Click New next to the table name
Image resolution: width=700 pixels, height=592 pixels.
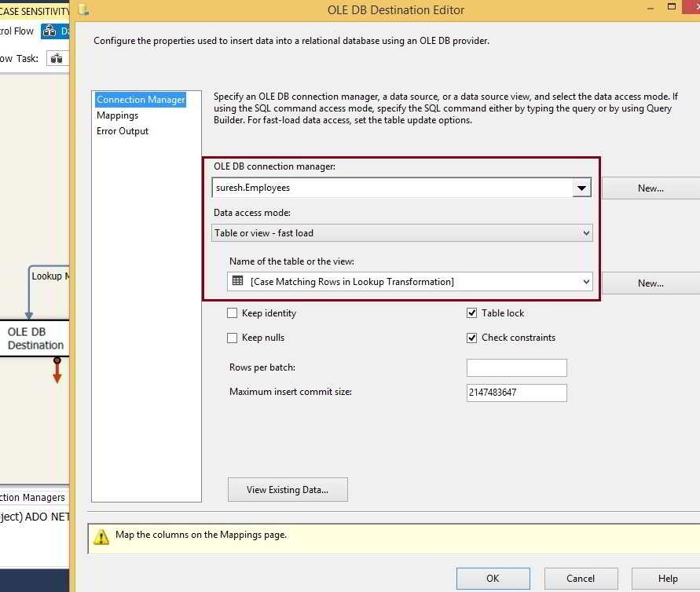click(651, 283)
